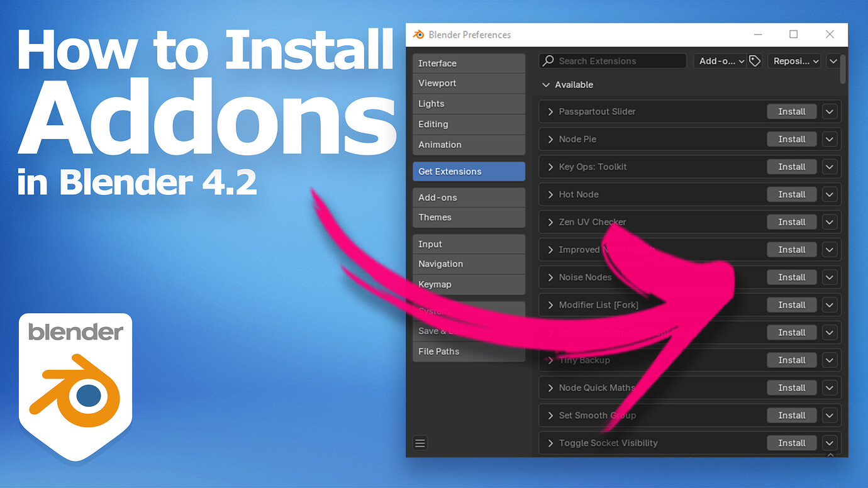
Task: Open the Keymap section
Action: click(x=469, y=285)
